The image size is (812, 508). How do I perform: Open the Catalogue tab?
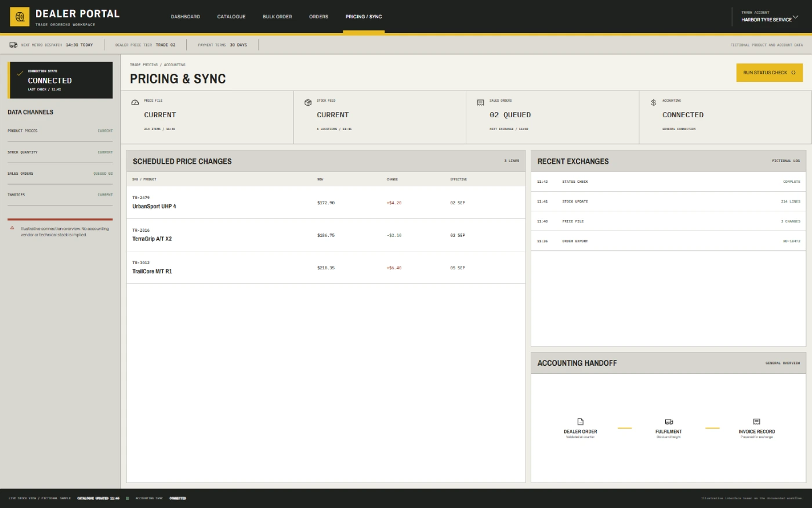tap(231, 17)
